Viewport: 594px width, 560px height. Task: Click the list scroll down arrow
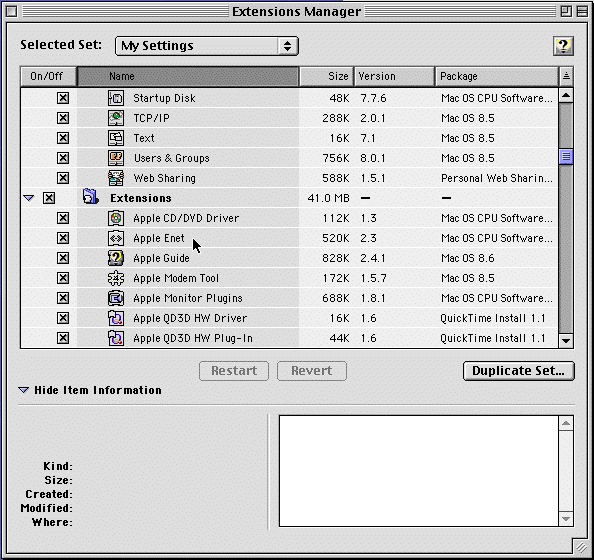point(566,340)
